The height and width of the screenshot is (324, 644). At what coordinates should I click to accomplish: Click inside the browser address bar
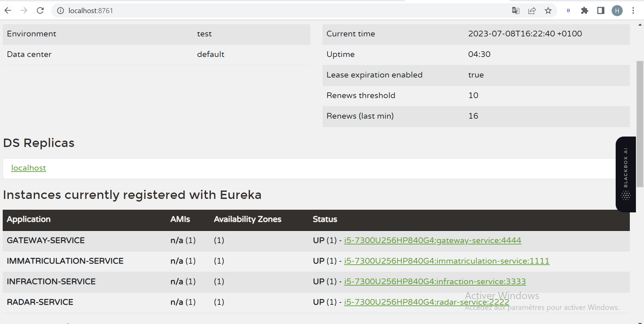202,10
